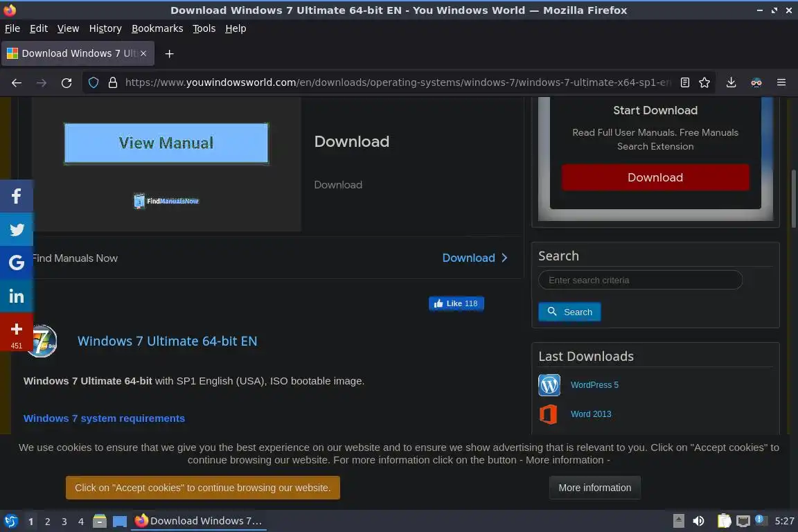
Task: Open the file manager taskbar icon
Action: click(x=100, y=521)
